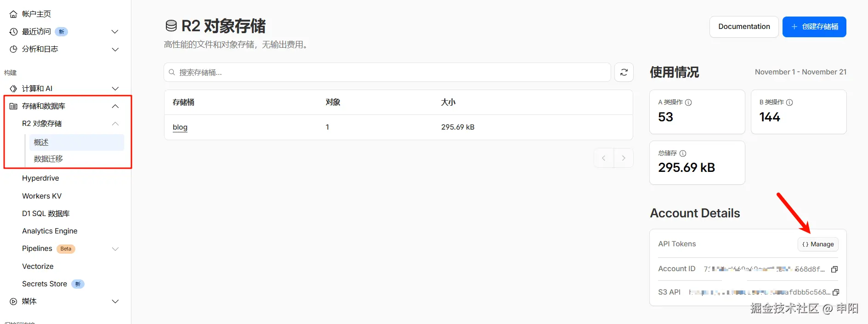Click the info icon next to 总储存
This screenshot has height=324, width=868.
683,153
